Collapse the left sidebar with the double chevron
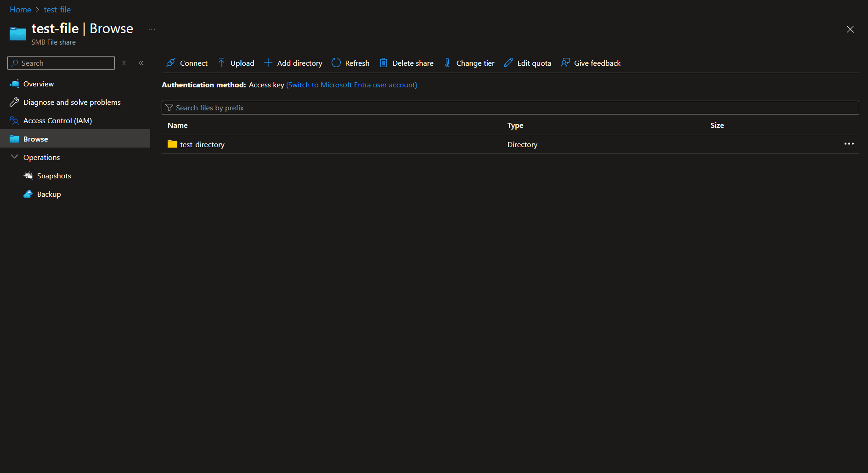This screenshot has height=473, width=868. [141, 63]
